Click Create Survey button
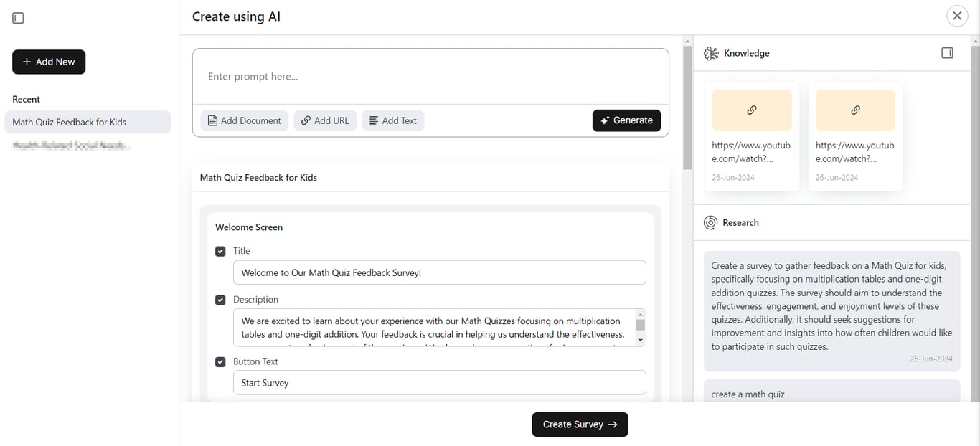980x446 pixels. click(580, 424)
